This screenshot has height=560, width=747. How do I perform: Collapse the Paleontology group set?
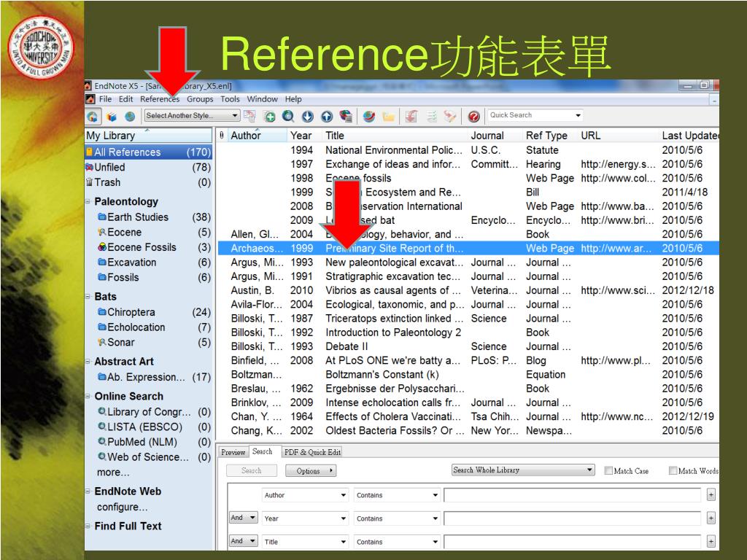(88, 201)
